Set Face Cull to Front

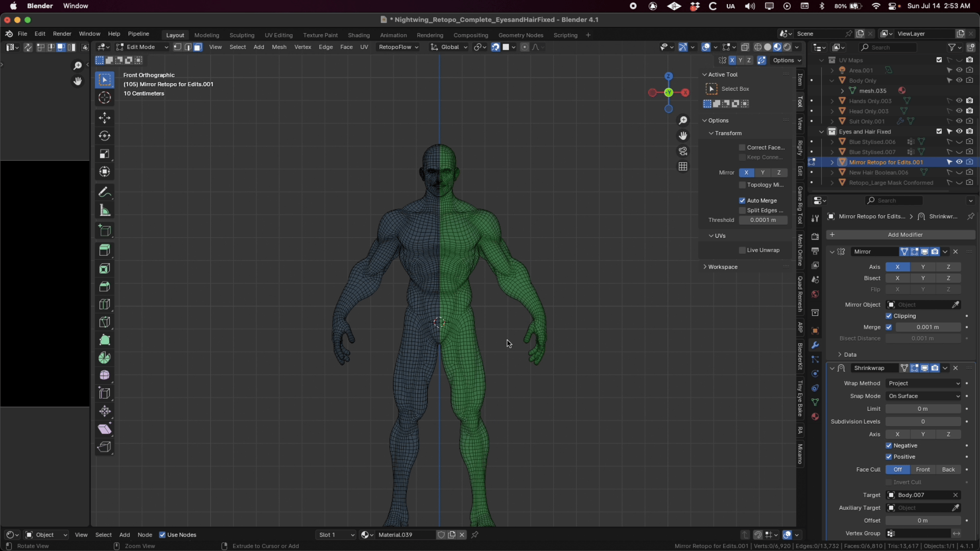[x=922, y=469]
